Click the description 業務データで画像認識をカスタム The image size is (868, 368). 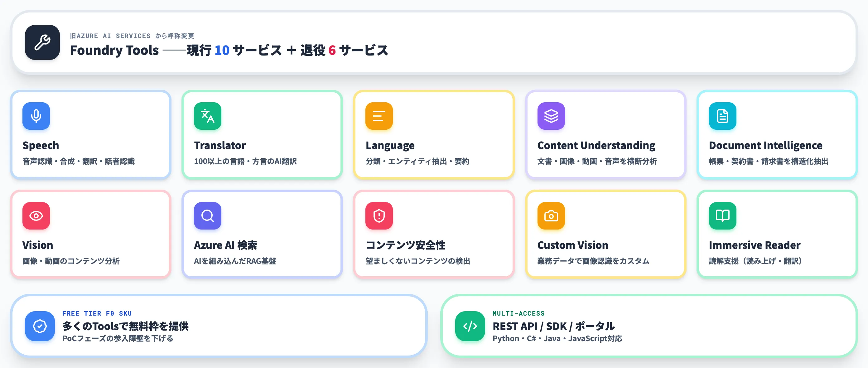click(593, 261)
